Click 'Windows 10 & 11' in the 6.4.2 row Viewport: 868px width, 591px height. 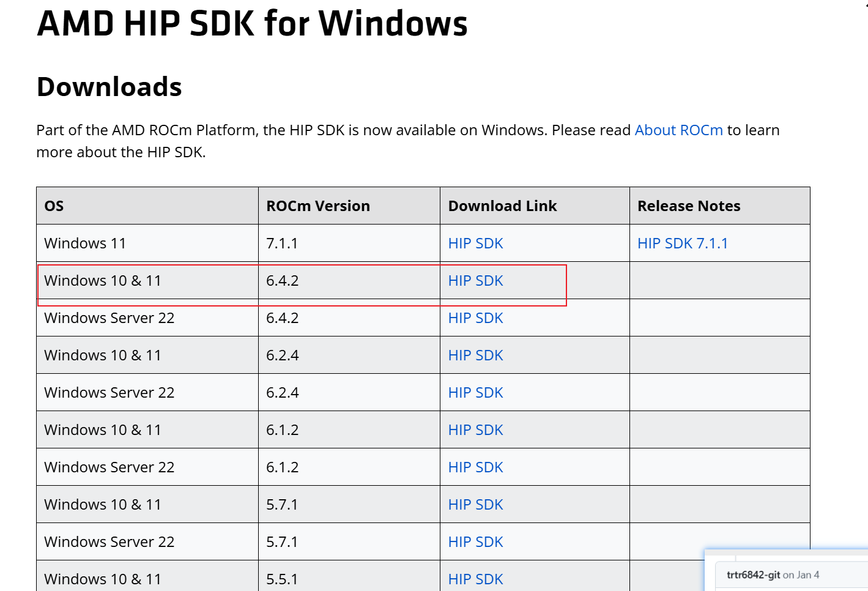(103, 281)
